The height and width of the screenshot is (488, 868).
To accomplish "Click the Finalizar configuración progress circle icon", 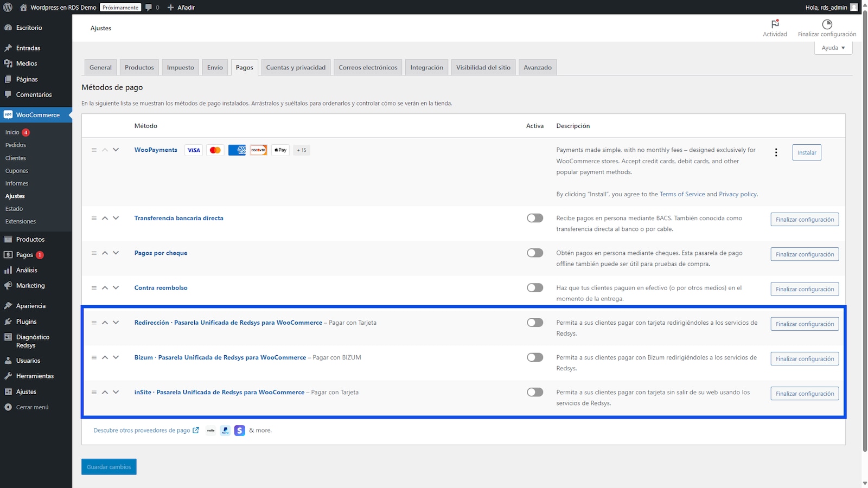I will click(827, 24).
